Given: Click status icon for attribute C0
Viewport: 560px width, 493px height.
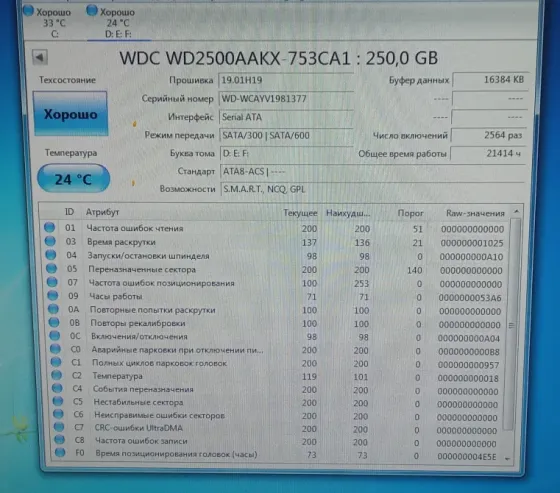Looking at the screenshot, I should [x=56, y=348].
